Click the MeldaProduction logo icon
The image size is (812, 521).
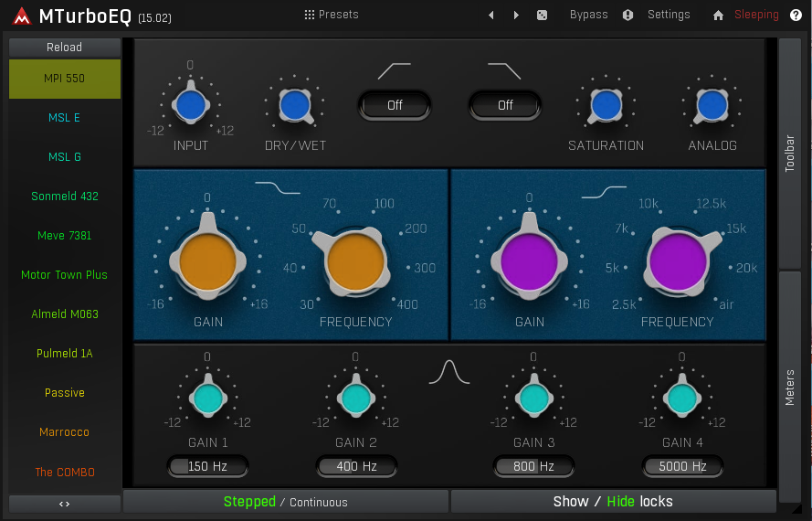(x=22, y=16)
